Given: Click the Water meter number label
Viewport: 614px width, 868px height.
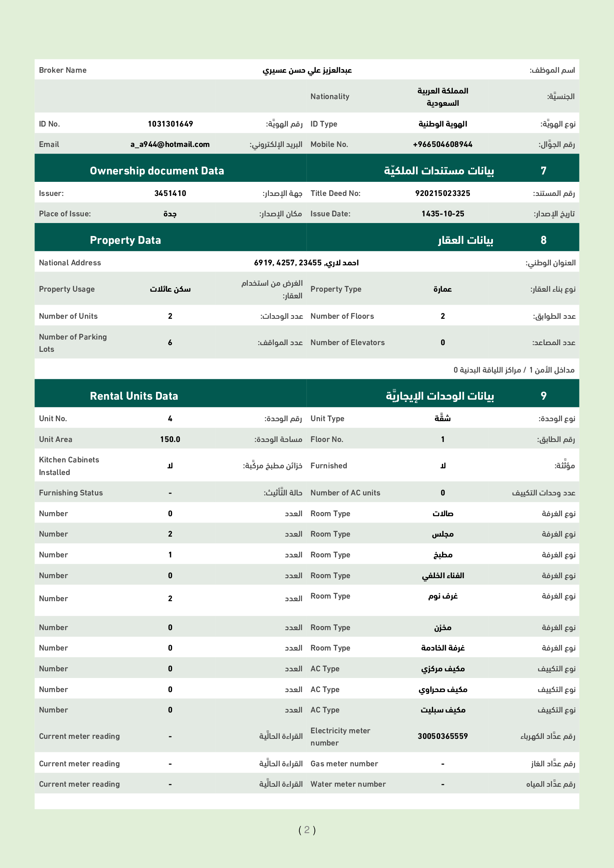Looking at the screenshot, I should (x=348, y=784).
